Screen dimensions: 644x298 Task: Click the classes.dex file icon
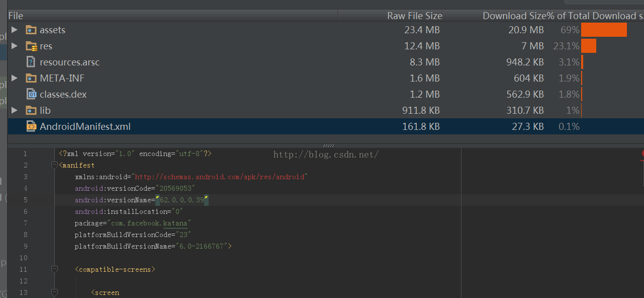click(31, 94)
